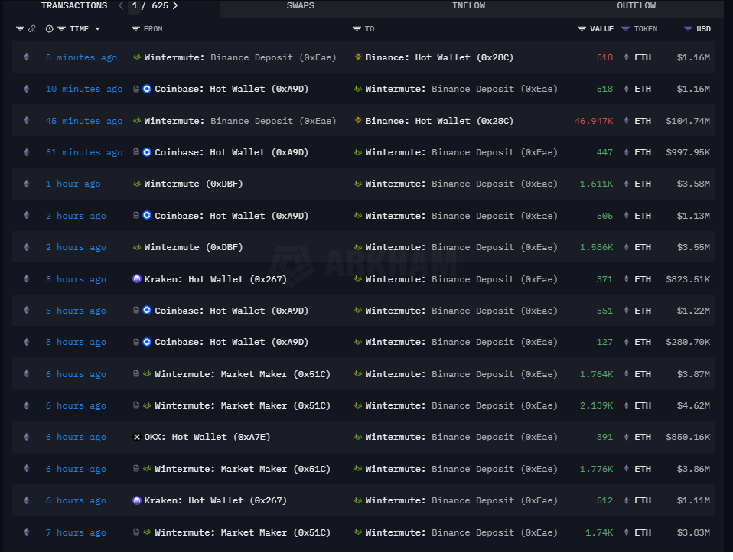This screenshot has height=560, width=733.
Task: Click ETH token icon in $850.16K row
Action: coord(627,437)
